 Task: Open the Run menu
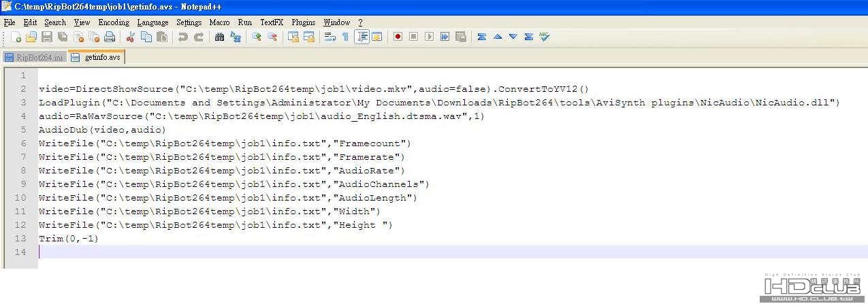(x=245, y=22)
